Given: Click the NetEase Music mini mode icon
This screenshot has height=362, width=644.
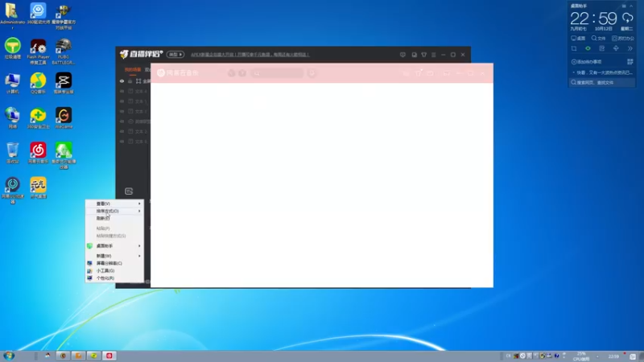Looking at the screenshot, I should (447, 73).
